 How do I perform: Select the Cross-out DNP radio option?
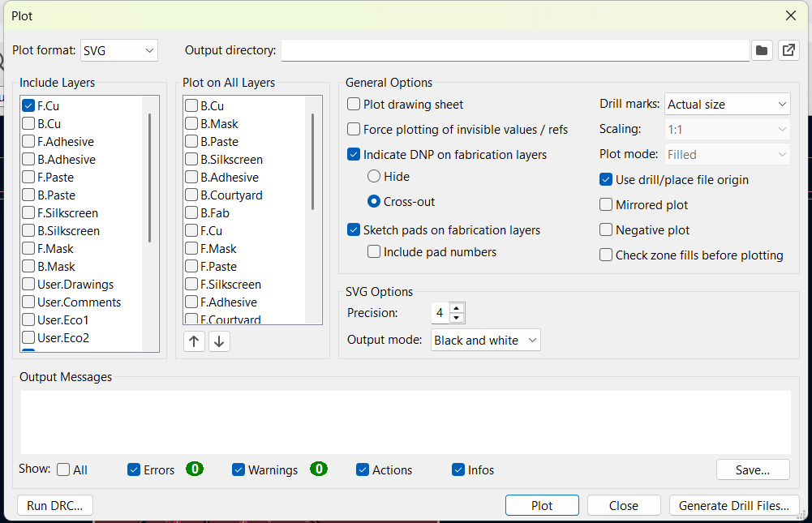point(374,201)
